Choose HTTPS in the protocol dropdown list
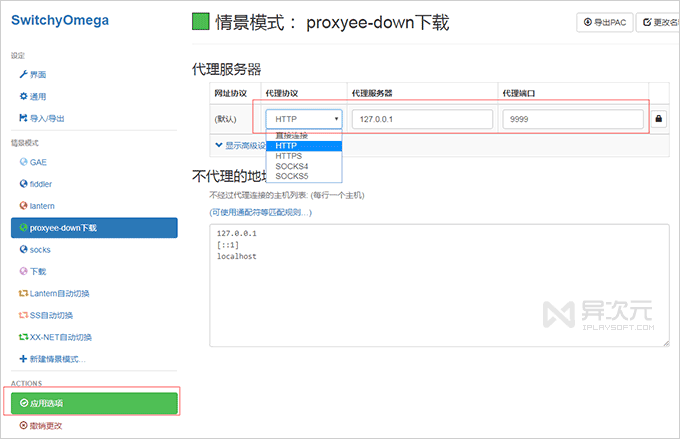The width and height of the screenshot is (680, 439). (304, 156)
